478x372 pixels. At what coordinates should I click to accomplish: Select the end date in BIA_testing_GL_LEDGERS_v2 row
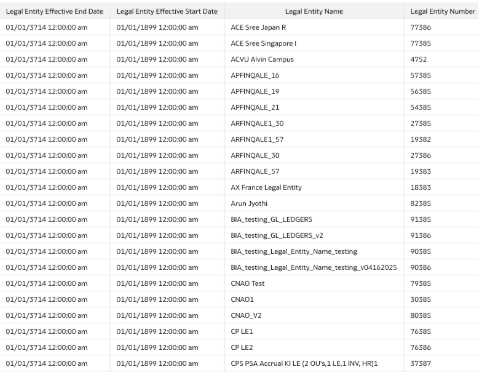(46, 235)
